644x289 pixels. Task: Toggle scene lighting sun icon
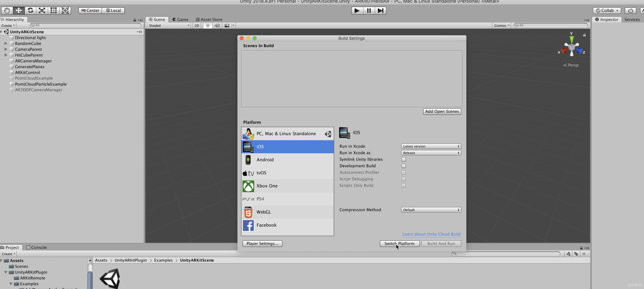(208, 25)
